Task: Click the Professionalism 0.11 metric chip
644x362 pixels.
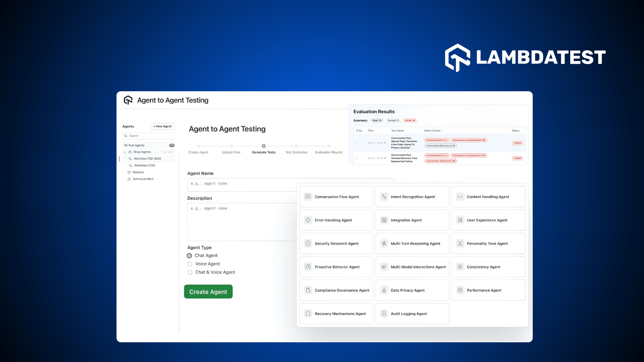Action: [x=437, y=156]
